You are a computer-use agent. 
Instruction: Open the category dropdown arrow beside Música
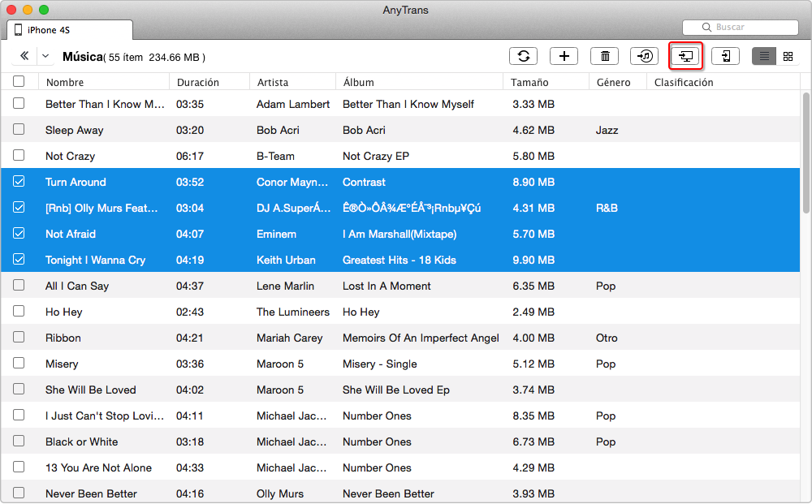click(x=45, y=56)
